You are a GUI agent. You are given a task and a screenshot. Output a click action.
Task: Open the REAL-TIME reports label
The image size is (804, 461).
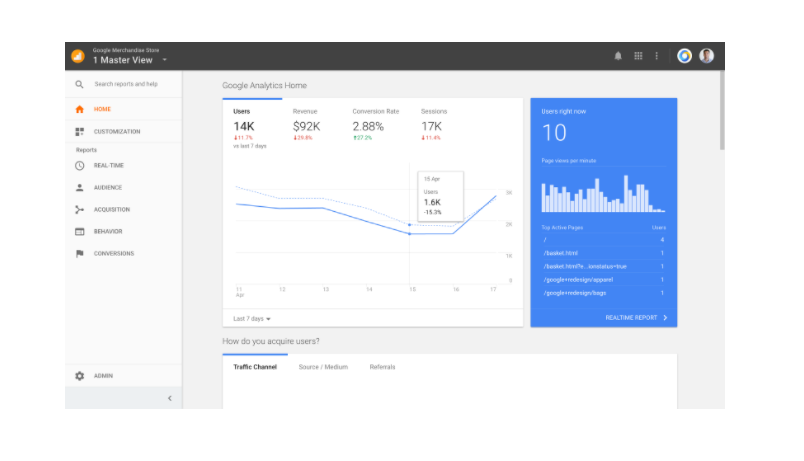pos(109,166)
